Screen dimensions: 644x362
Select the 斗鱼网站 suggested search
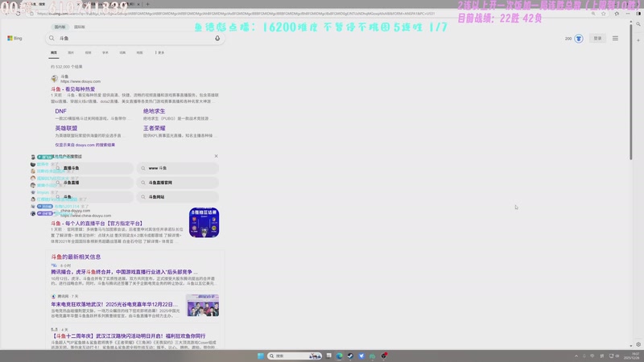pos(177,196)
